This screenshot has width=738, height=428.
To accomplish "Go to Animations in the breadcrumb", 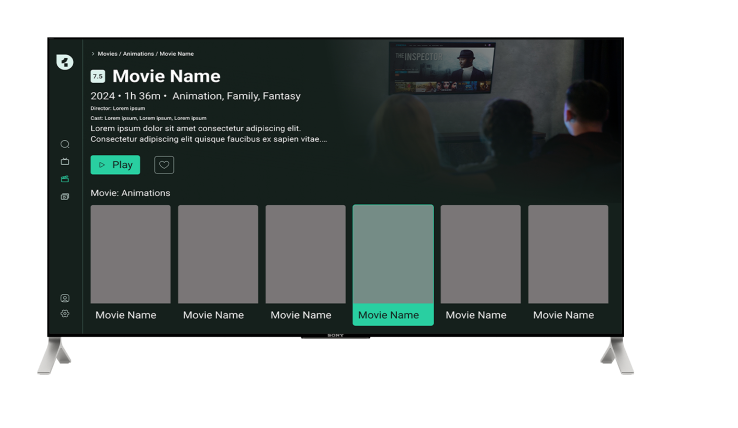I will [x=138, y=54].
